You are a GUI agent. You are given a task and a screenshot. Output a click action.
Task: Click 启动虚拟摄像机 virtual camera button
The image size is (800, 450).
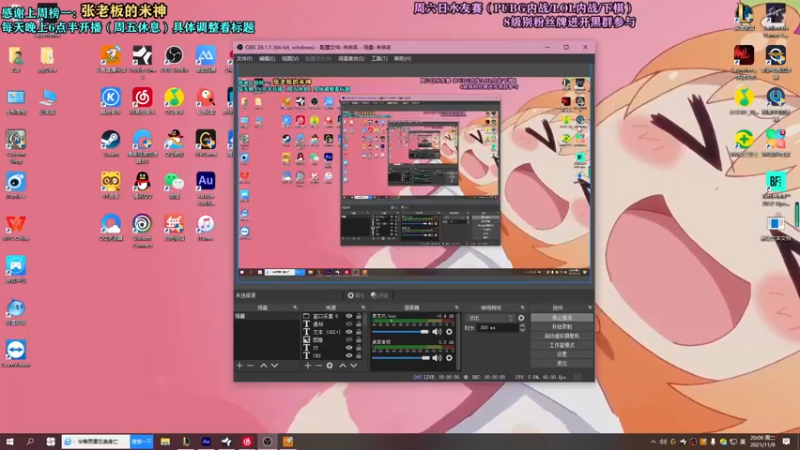click(x=562, y=336)
